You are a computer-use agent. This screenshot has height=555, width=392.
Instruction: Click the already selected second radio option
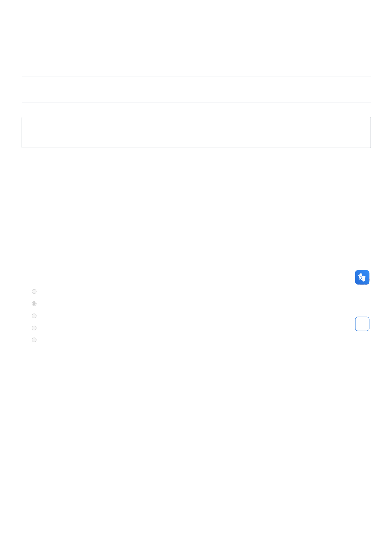pyautogui.click(x=34, y=304)
